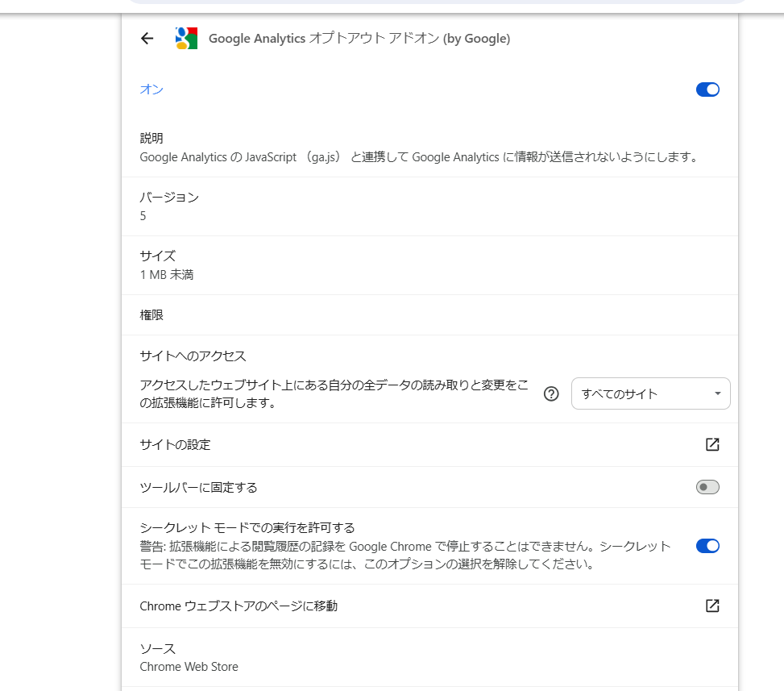Click the 警告 incognito warning text

click(x=405, y=556)
